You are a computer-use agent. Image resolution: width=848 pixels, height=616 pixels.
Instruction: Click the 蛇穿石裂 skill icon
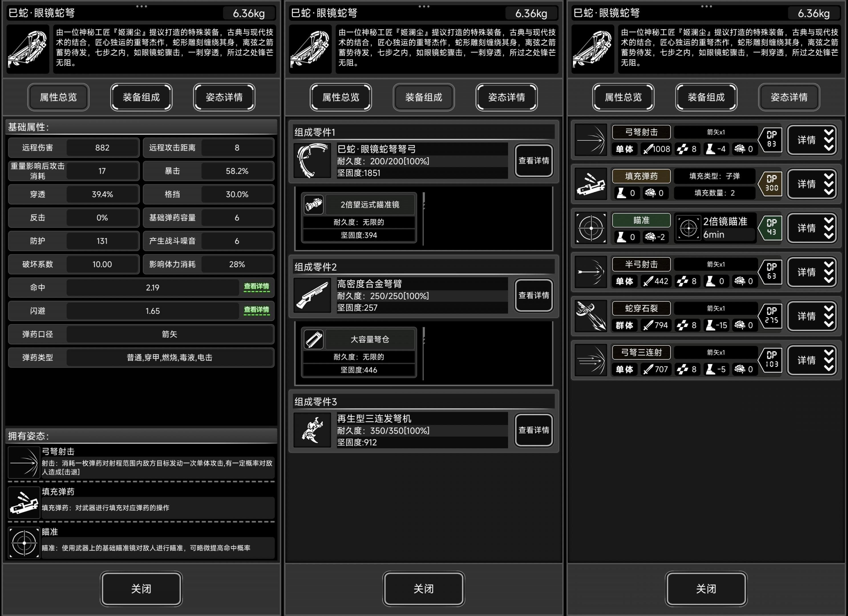coord(591,316)
